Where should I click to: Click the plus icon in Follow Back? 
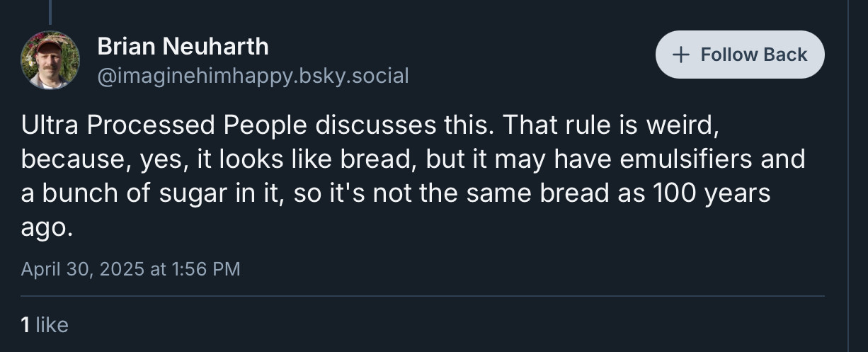(681, 55)
